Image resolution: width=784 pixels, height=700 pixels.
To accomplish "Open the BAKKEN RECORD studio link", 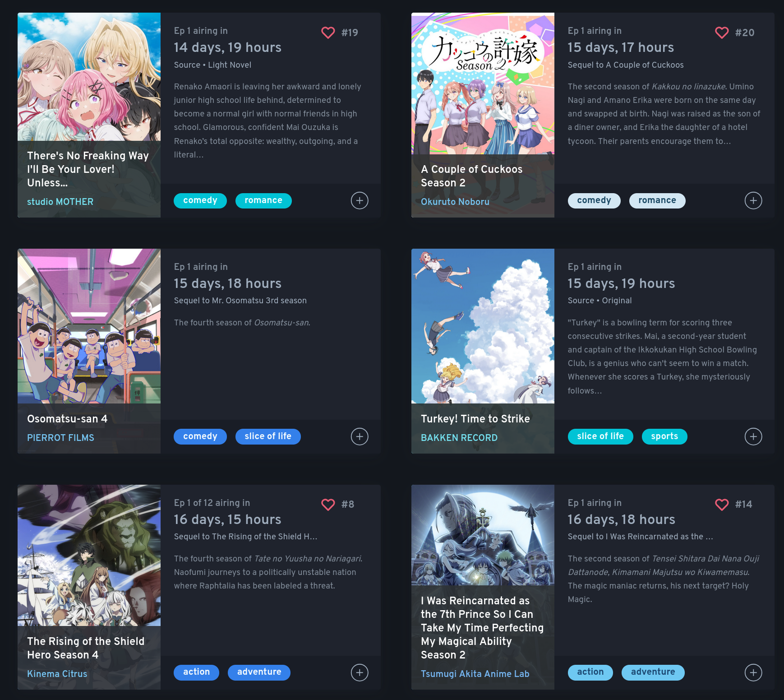I will (x=459, y=438).
